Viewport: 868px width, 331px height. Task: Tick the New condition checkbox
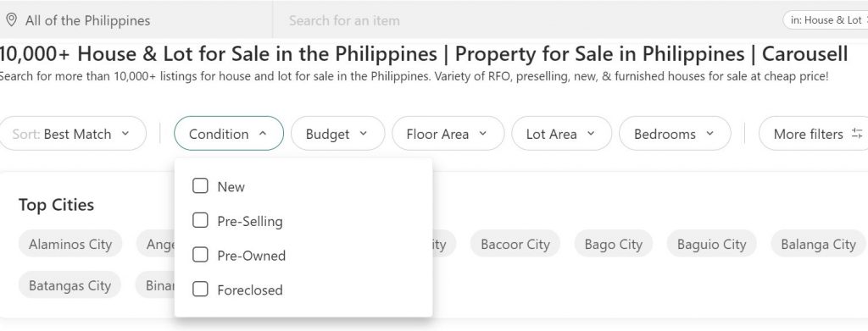[x=200, y=185]
